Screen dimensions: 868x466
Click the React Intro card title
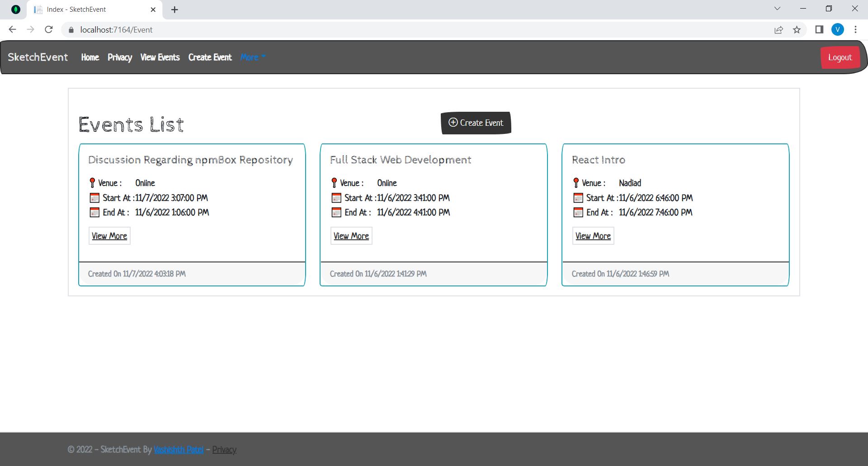click(599, 160)
